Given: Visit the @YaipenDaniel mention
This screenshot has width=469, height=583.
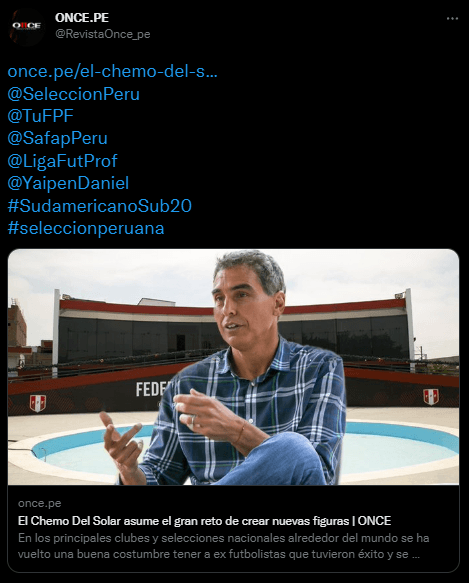Looking at the screenshot, I should [x=68, y=183].
